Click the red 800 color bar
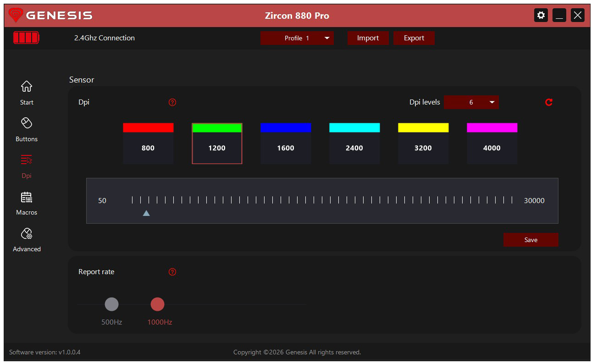 [148, 127]
